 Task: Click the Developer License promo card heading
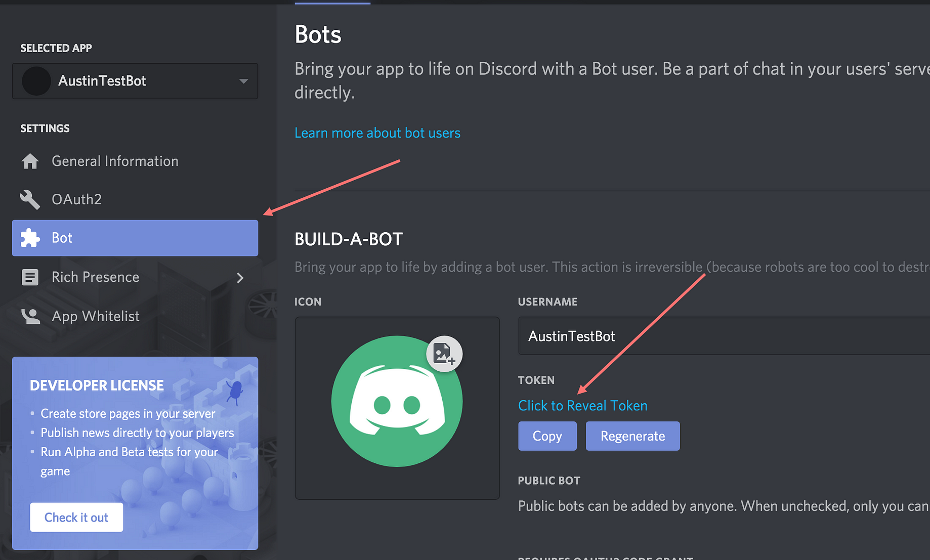click(x=97, y=385)
